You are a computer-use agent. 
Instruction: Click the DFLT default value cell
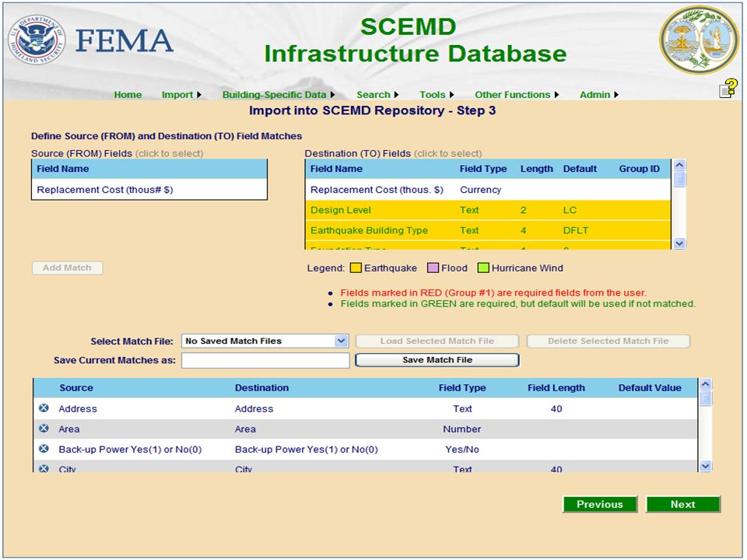pyautogui.click(x=576, y=230)
